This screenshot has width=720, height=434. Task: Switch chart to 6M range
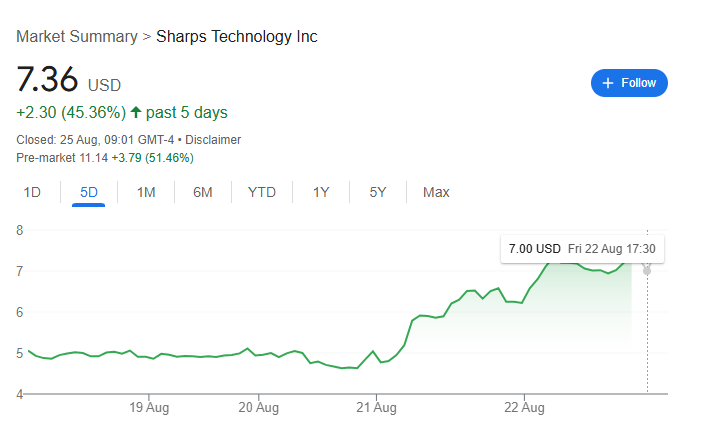203,192
